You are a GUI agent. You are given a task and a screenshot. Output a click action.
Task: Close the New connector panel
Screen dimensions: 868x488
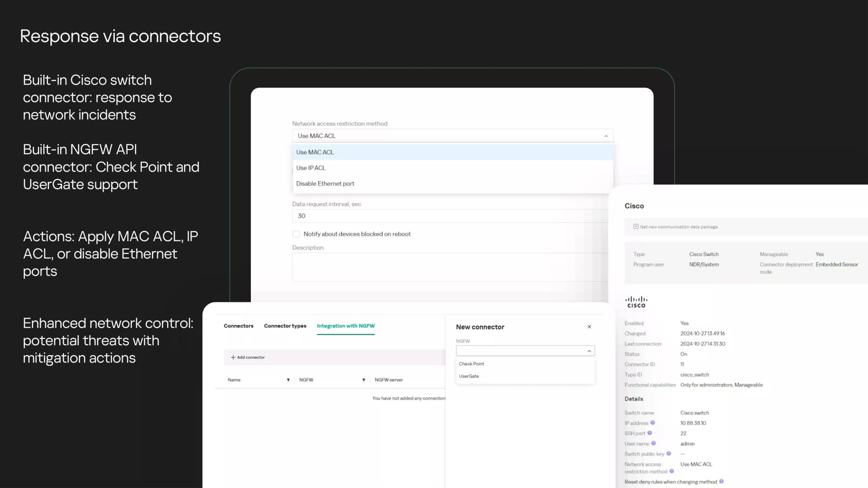(589, 327)
